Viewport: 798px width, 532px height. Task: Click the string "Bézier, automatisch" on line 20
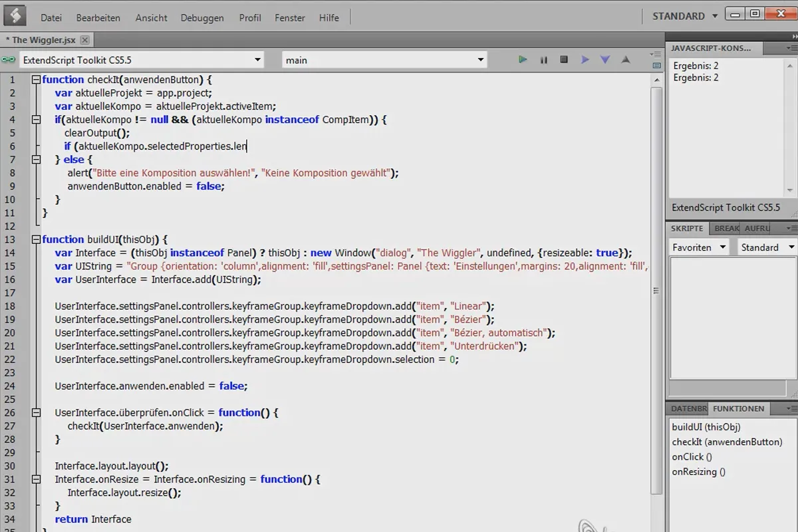pos(498,332)
